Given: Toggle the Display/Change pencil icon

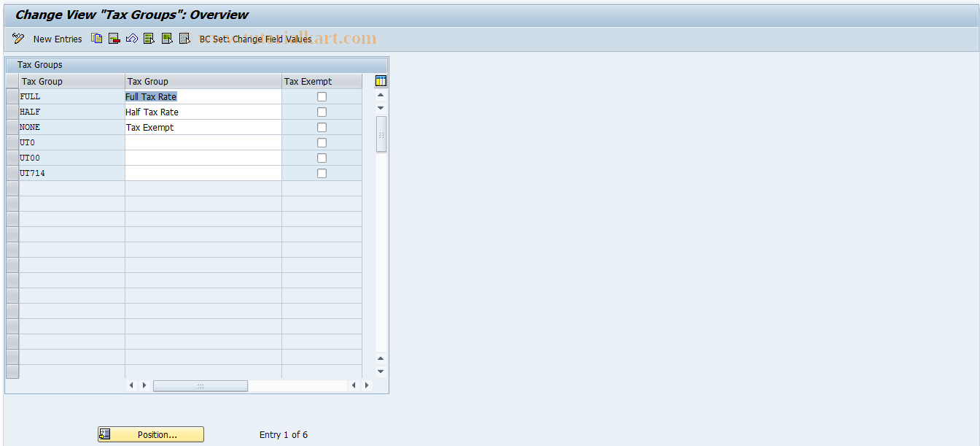Looking at the screenshot, I should (x=18, y=39).
